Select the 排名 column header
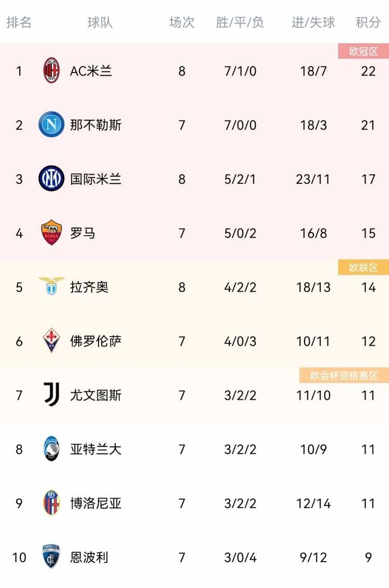Screen dimensions: 389x588 click(19, 22)
